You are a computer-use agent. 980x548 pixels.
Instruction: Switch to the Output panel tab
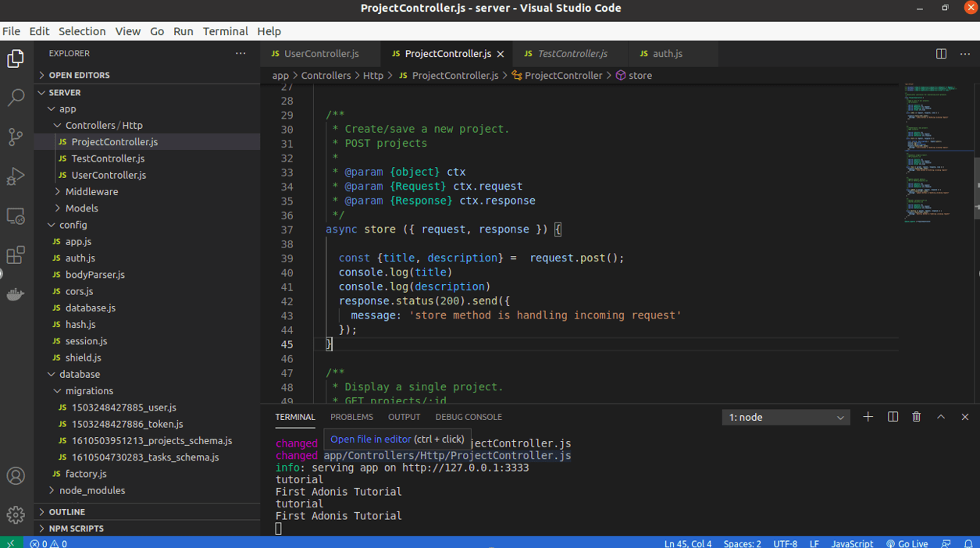click(x=404, y=417)
